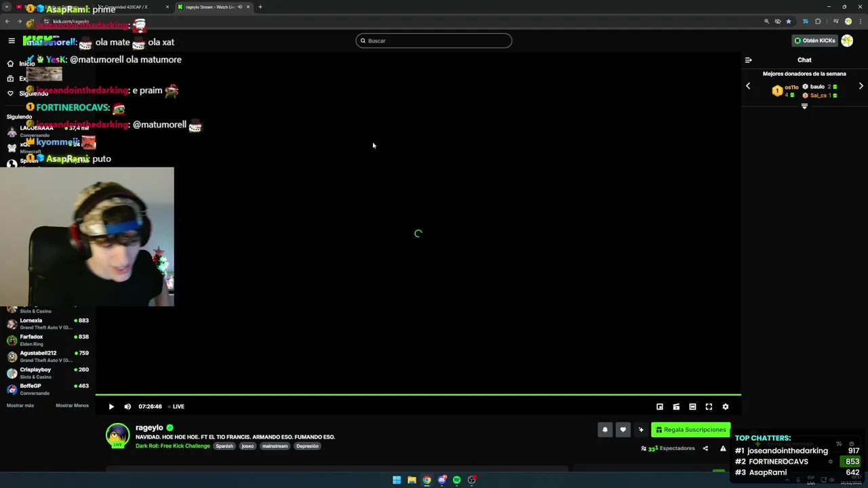This screenshot has height=488, width=868.
Task: Open File Explorer from taskbar
Action: 412,480
